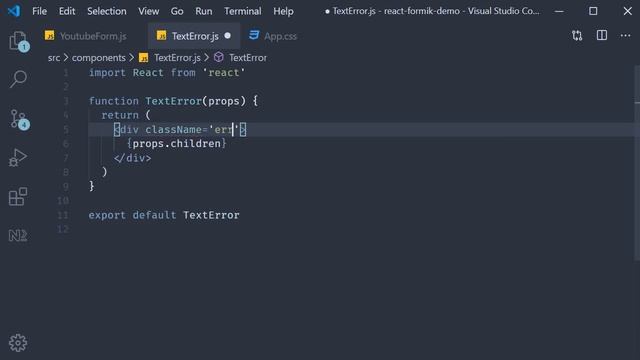Open the Search view in activity bar

point(18,79)
